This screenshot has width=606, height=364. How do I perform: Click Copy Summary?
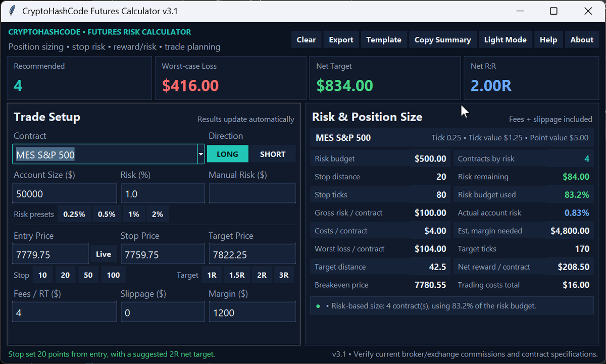pos(442,39)
